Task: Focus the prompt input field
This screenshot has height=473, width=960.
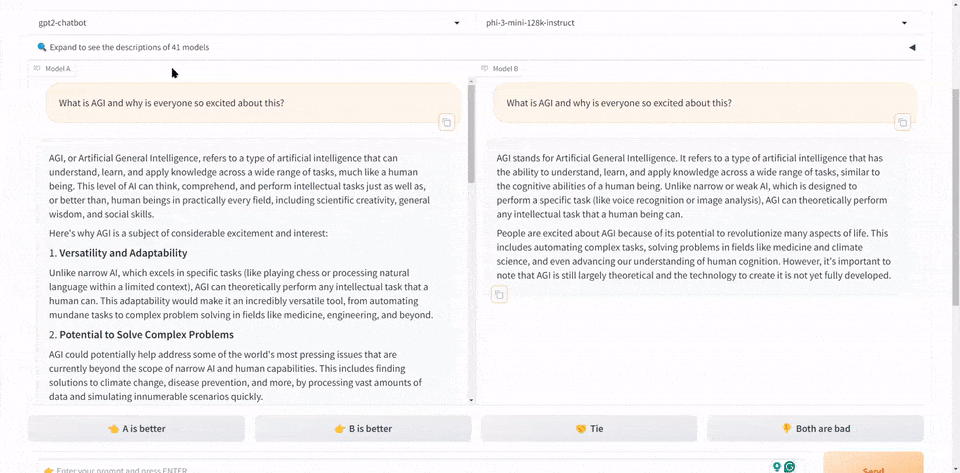Action: (x=422, y=467)
